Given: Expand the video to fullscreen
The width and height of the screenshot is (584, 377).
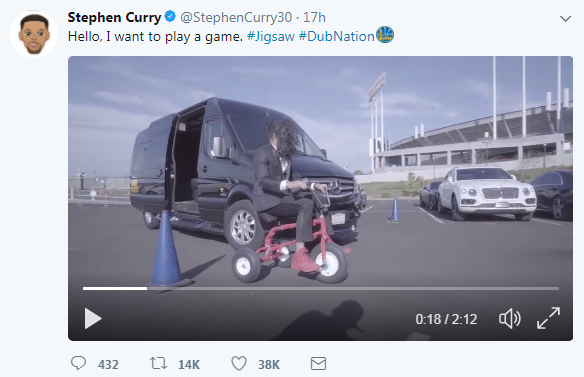Looking at the screenshot, I should pyautogui.click(x=548, y=318).
